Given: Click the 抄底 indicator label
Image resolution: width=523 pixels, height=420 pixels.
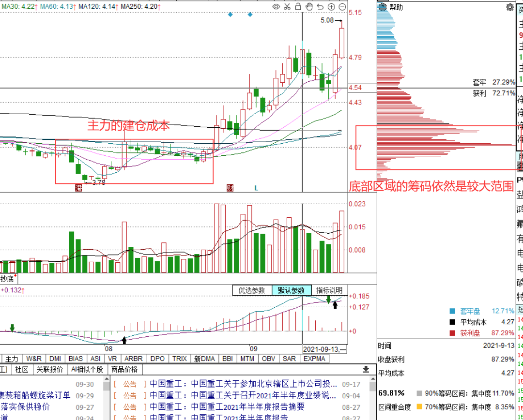Looking at the screenshot, I should [7, 279].
